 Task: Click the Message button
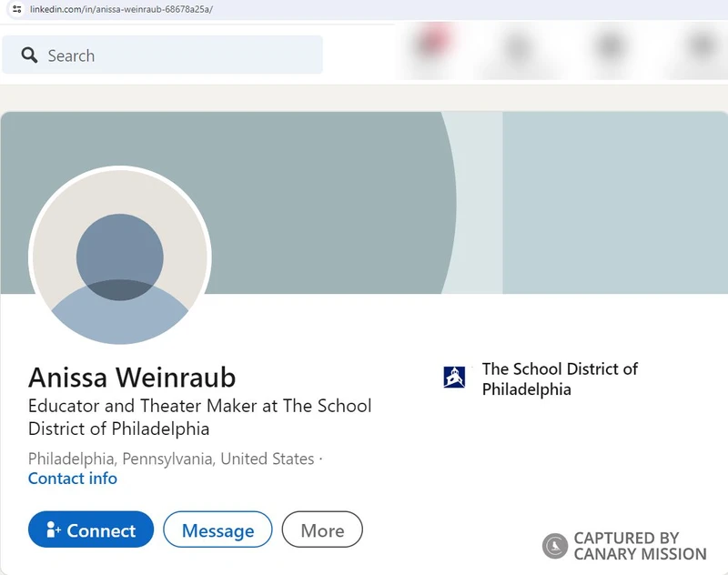(x=217, y=530)
